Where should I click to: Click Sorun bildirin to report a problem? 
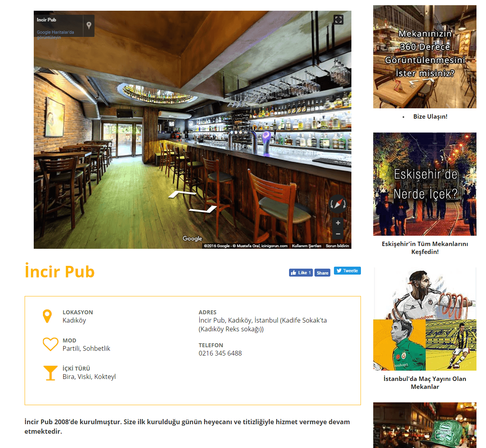337,246
